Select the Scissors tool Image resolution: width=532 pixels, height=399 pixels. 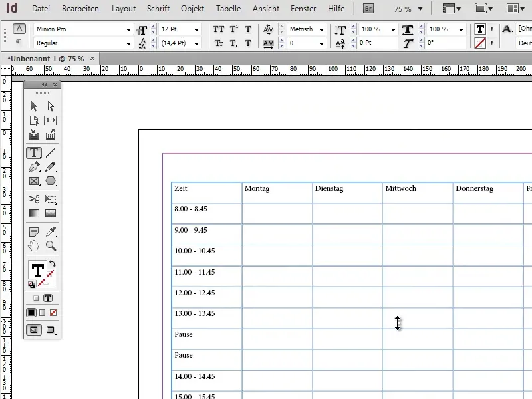click(34, 199)
